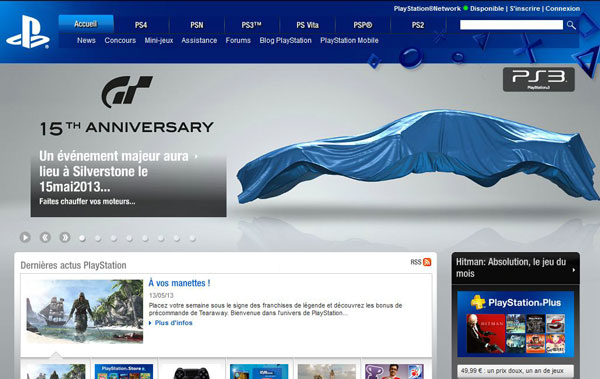Screen dimensions: 600x379
Task: Select the third carousel dot
Action: (x=114, y=238)
